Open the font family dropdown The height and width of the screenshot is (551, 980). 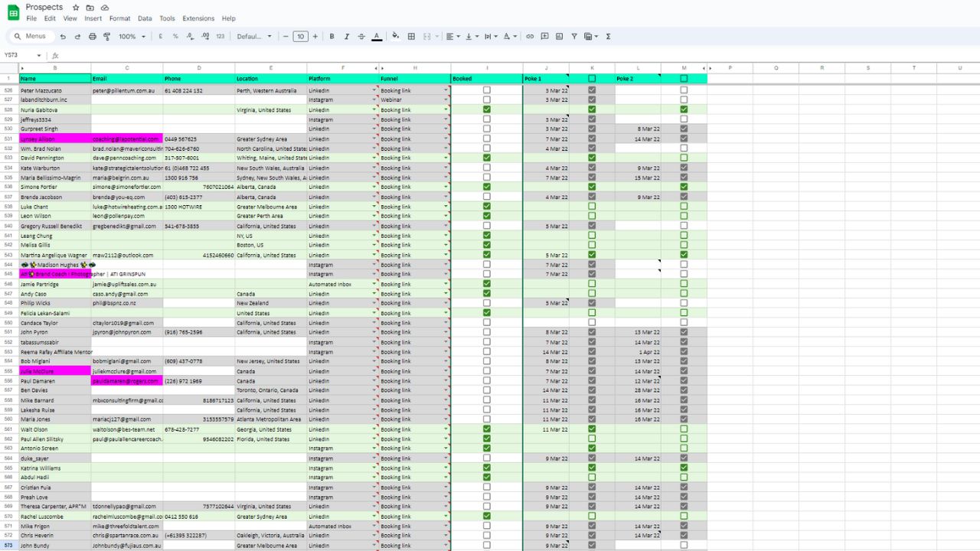point(254,37)
